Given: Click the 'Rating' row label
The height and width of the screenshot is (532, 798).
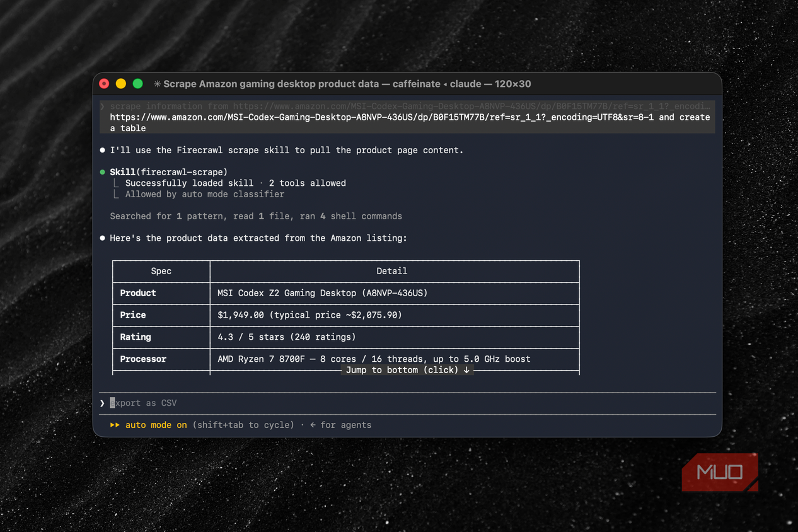Looking at the screenshot, I should tap(135, 337).
